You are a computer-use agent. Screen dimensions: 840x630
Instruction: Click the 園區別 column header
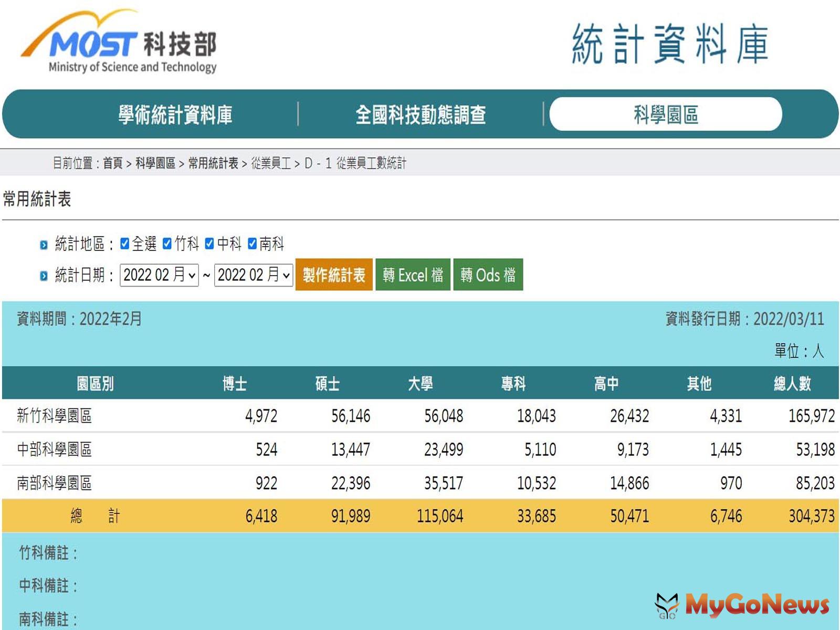click(95, 384)
